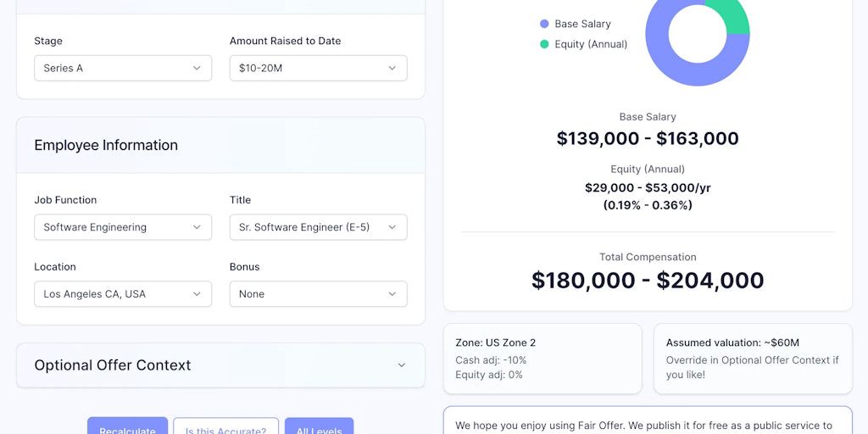Click the Equity (Annual) legend dot

[x=544, y=44]
